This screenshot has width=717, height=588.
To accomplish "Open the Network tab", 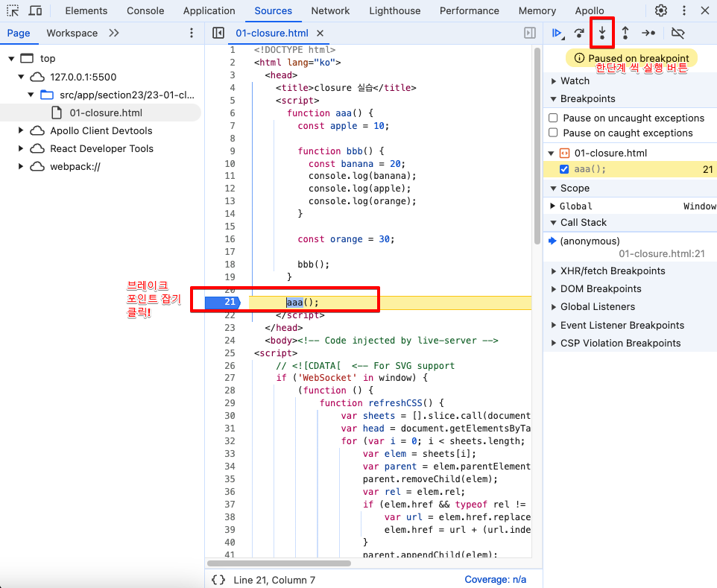I will 330,10.
